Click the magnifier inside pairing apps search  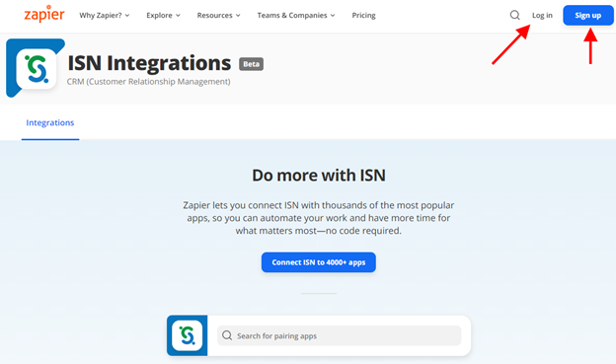pyautogui.click(x=227, y=335)
